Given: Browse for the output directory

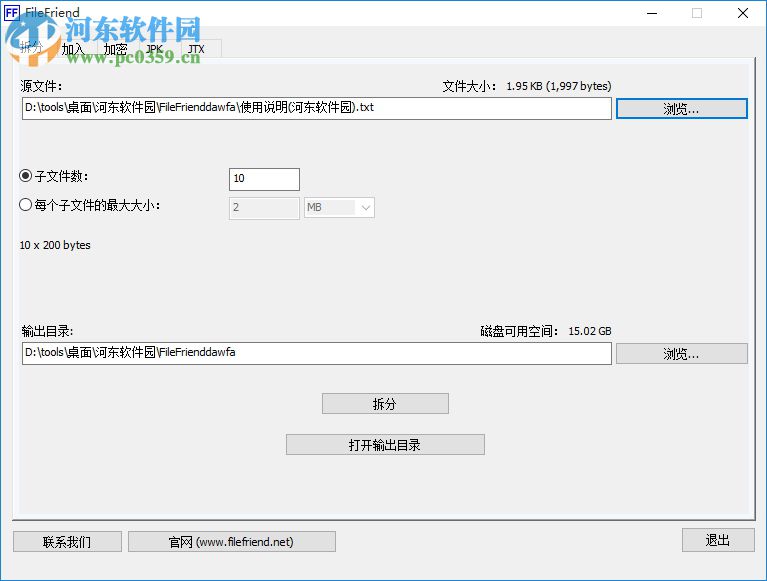Looking at the screenshot, I should (x=681, y=353).
